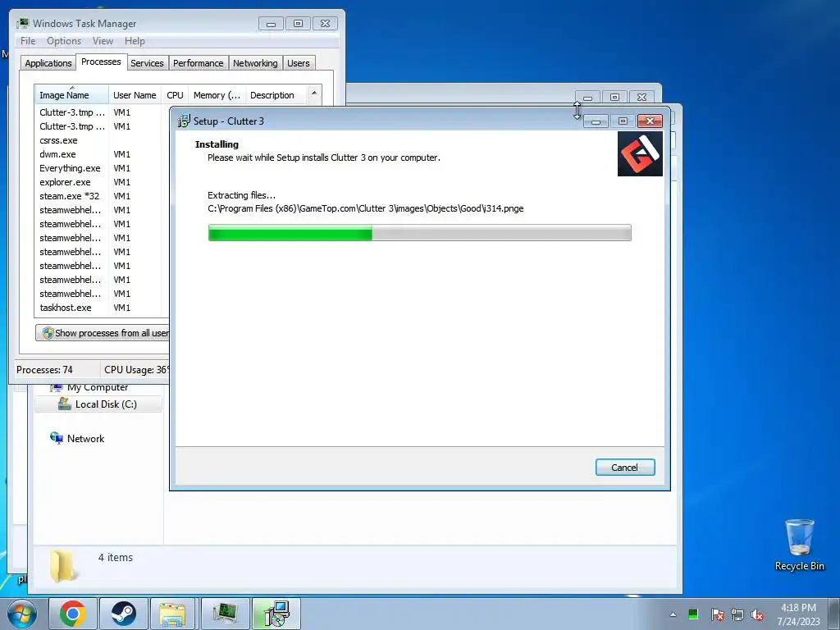
Task: Cancel the Clutter 3 installation
Action: tap(625, 467)
